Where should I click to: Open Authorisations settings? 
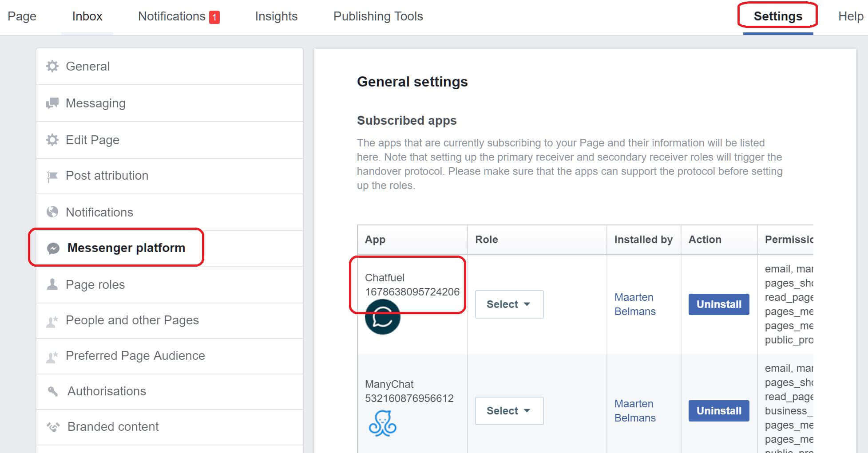tap(170, 392)
